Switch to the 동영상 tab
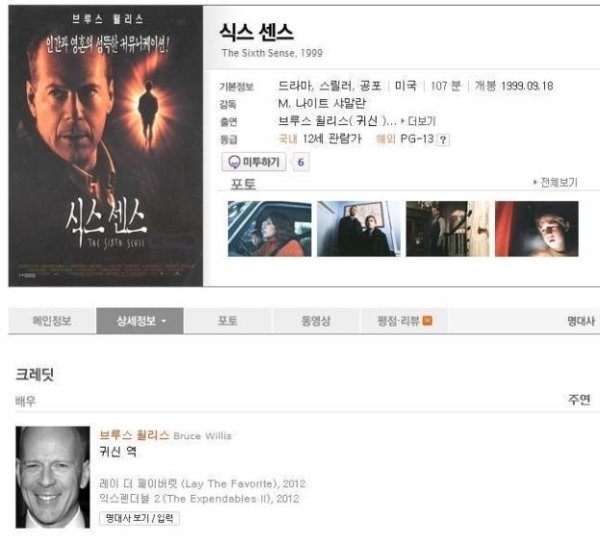 pyautogui.click(x=316, y=321)
